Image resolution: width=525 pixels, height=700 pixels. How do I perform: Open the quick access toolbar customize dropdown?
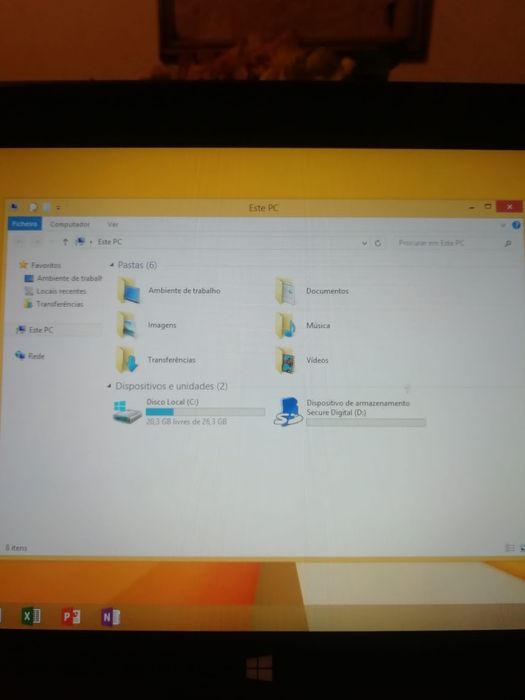(58, 208)
